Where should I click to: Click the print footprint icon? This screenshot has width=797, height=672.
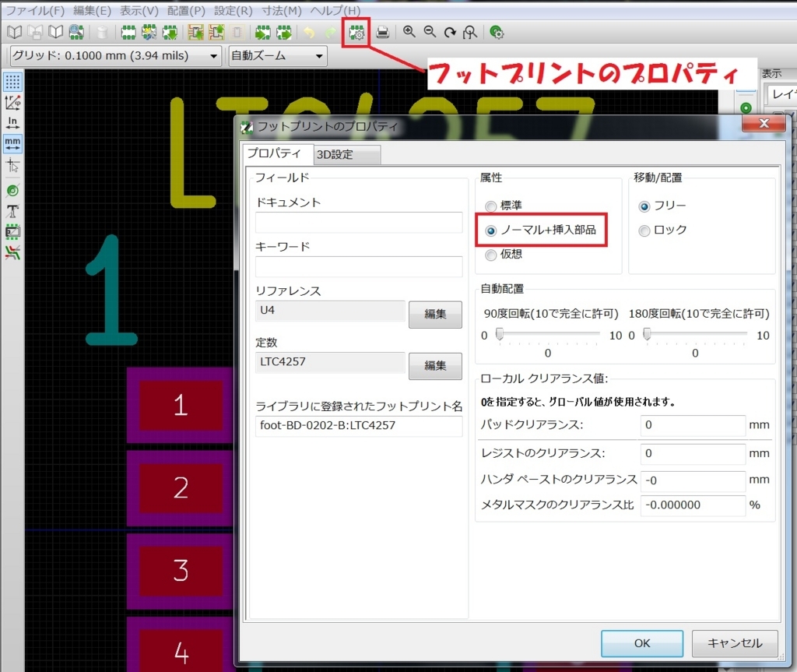point(383,33)
